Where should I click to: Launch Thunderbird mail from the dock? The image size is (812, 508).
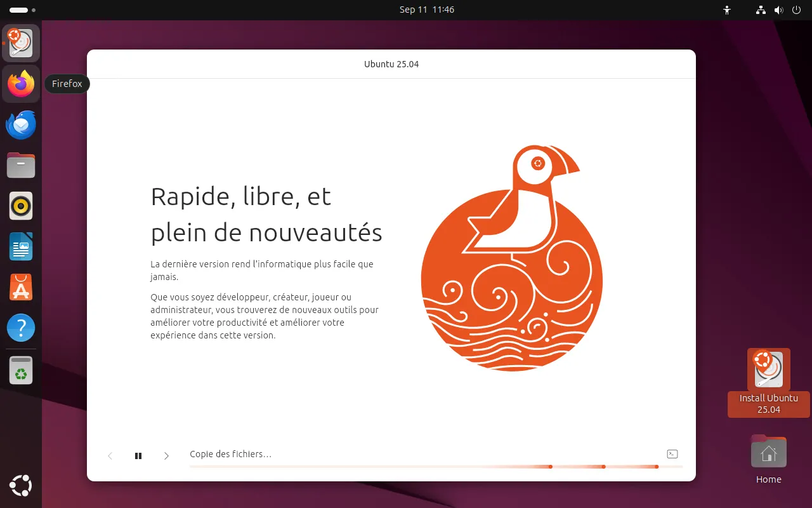click(x=21, y=125)
